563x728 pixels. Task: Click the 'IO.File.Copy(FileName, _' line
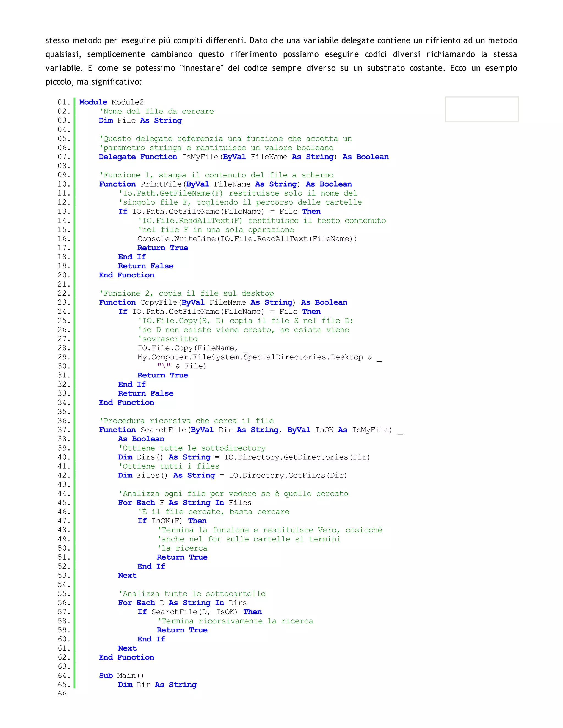point(193,348)
